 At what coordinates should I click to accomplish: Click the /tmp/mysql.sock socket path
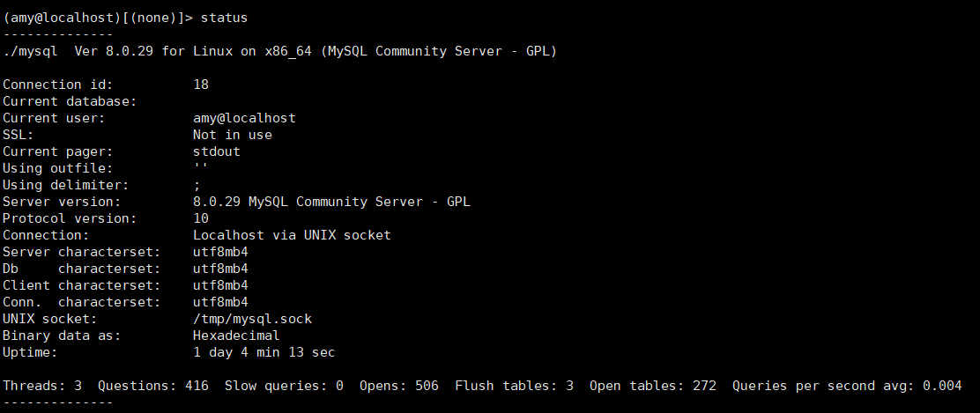click(252, 319)
